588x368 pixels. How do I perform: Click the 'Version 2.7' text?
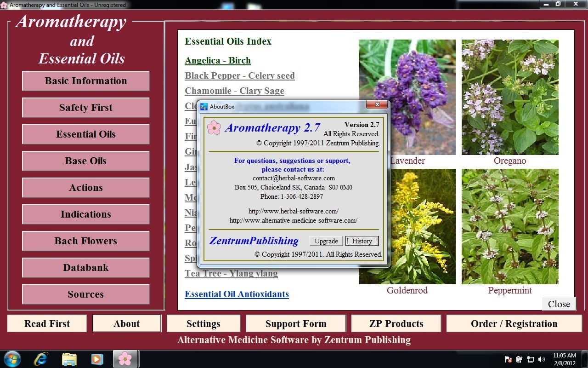pyautogui.click(x=362, y=125)
